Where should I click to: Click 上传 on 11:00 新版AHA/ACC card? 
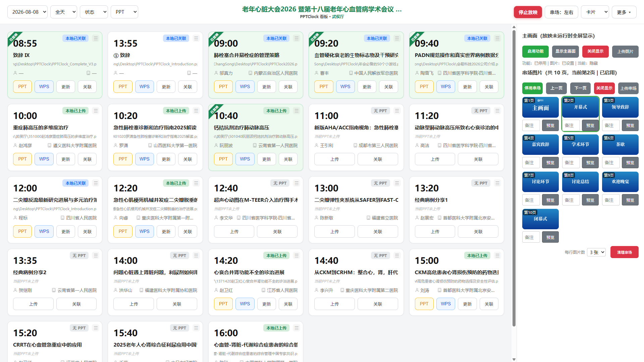334,159
